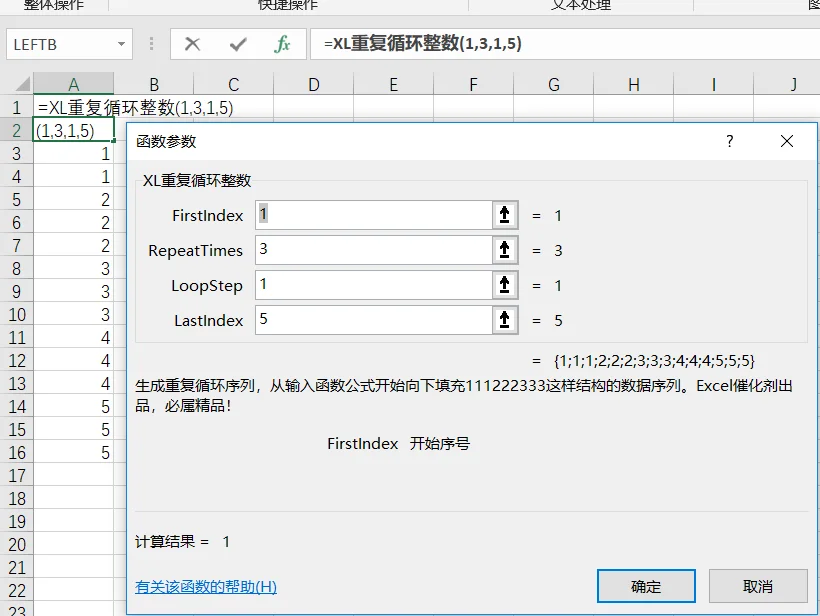Select column C header

tap(234, 84)
